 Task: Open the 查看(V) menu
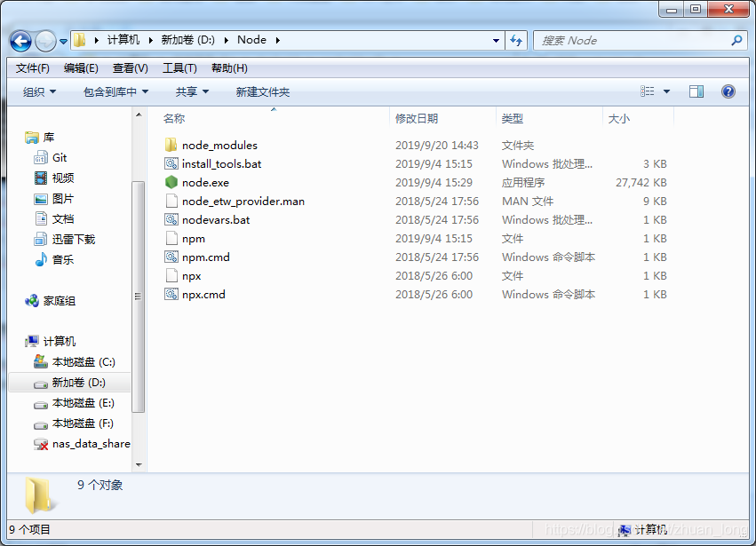pyautogui.click(x=131, y=68)
